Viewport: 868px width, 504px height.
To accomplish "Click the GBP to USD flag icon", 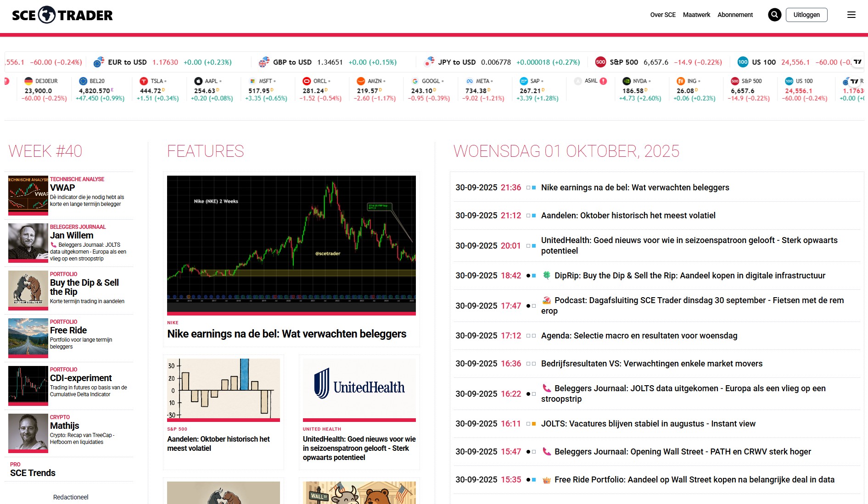I will pyautogui.click(x=264, y=62).
